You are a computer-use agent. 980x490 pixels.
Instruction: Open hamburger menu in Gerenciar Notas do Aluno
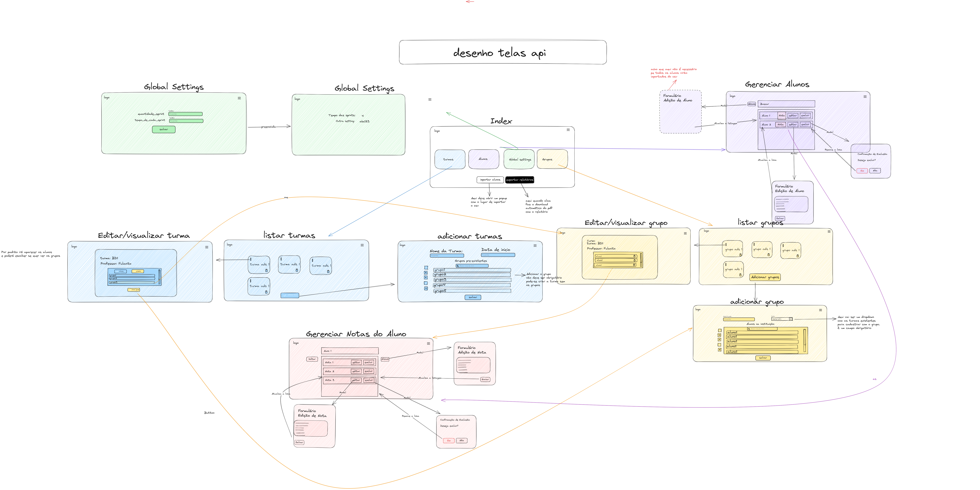[428, 343]
